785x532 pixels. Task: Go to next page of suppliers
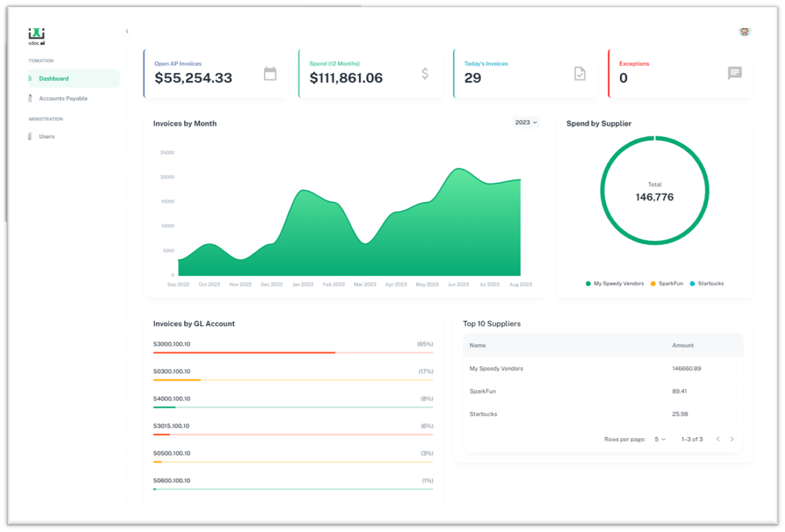coord(732,439)
